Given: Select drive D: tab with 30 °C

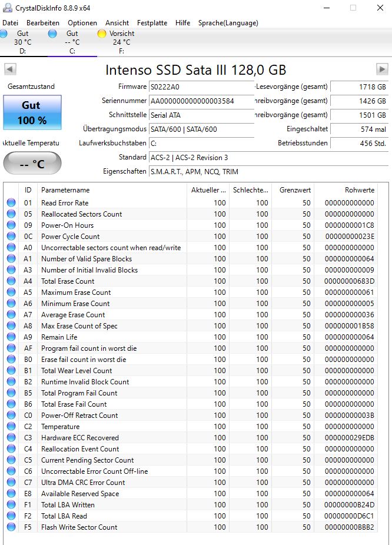Looking at the screenshot, I should click(x=22, y=42).
